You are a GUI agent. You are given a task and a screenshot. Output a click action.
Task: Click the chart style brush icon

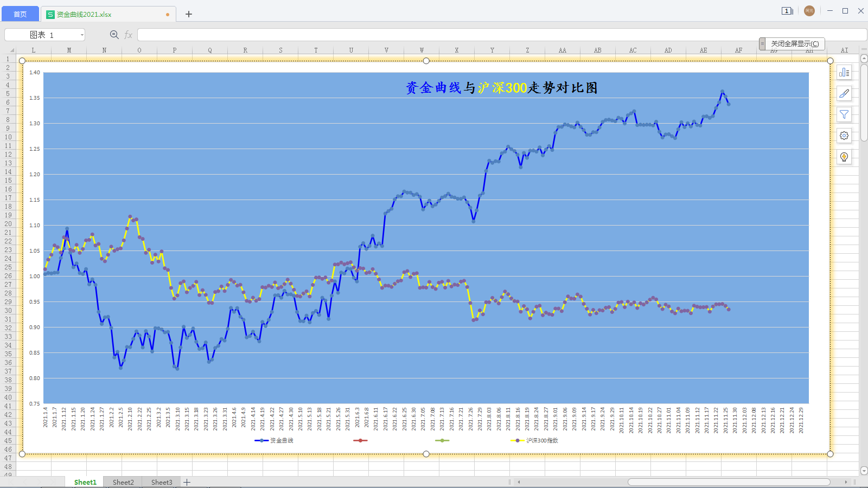point(844,94)
